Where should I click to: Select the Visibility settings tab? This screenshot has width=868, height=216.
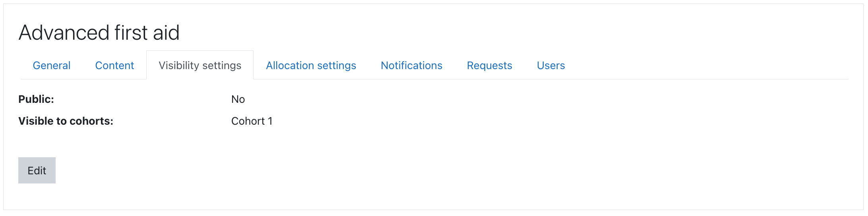(200, 66)
